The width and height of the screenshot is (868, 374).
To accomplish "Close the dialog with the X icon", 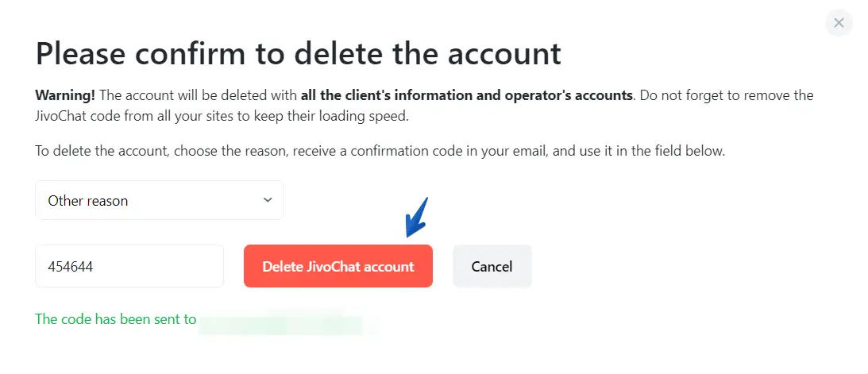I will pyautogui.click(x=839, y=23).
